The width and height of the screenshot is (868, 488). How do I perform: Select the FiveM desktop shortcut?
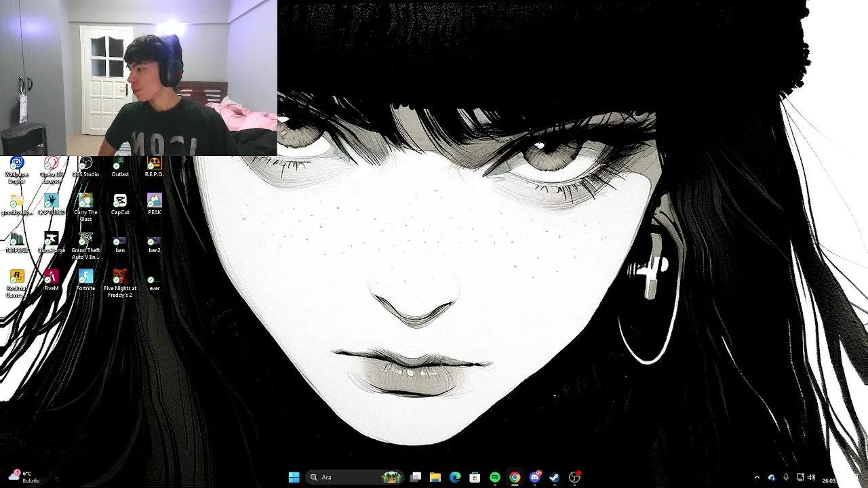pos(52,281)
